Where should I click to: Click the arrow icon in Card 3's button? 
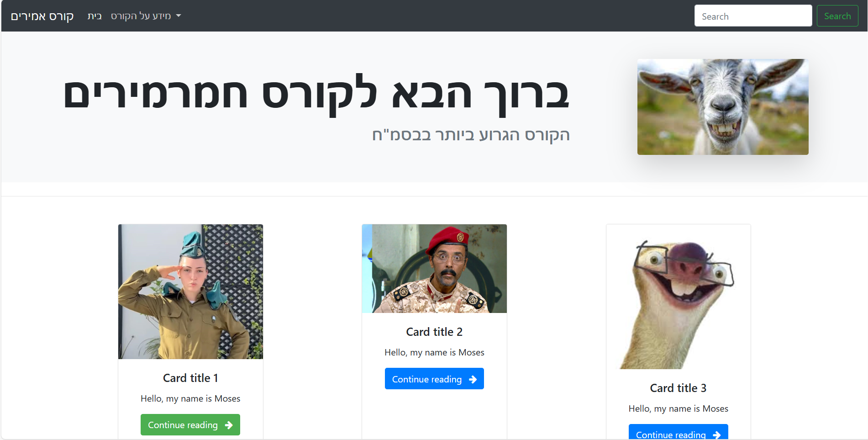tap(716, 435)
